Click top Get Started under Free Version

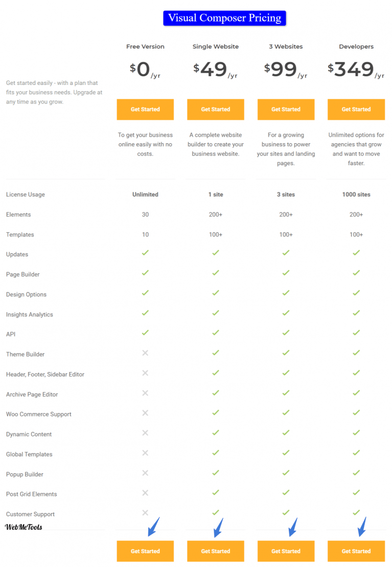[145, 110]
